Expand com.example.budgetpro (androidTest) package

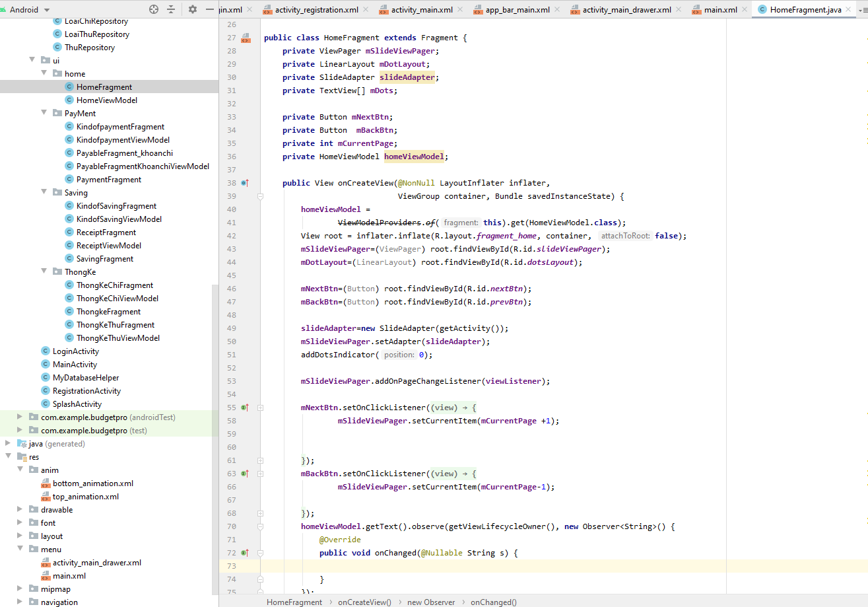(x=20, y=417)
